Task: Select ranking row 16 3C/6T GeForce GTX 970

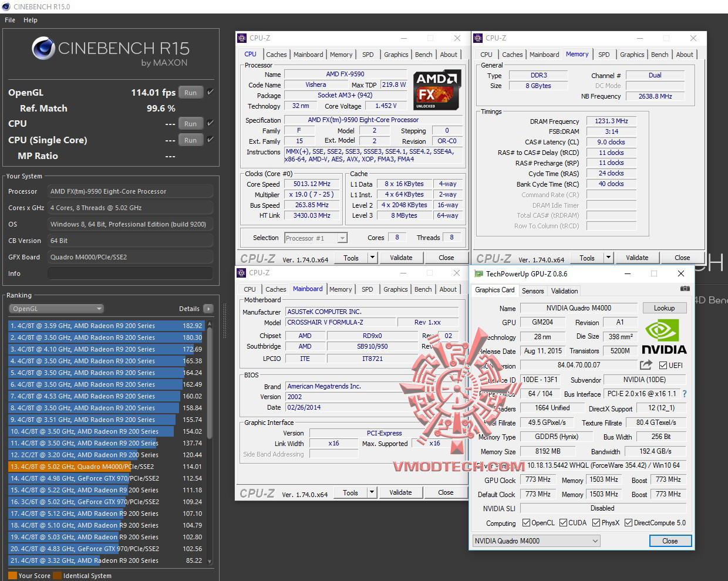Action: pos(106,502)
